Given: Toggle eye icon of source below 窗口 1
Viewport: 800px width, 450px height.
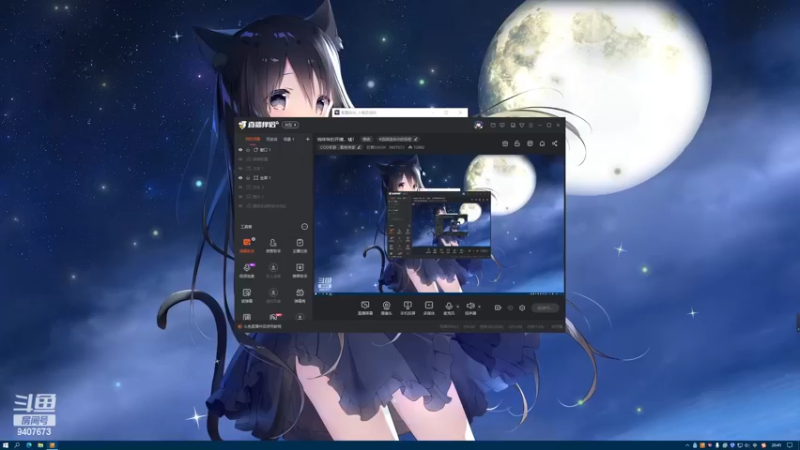Looking at the screenshot, I should (240, 159).
